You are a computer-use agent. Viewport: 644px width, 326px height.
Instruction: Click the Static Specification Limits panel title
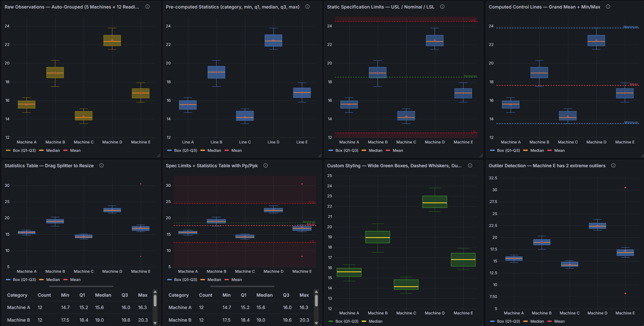click(380, 7)
